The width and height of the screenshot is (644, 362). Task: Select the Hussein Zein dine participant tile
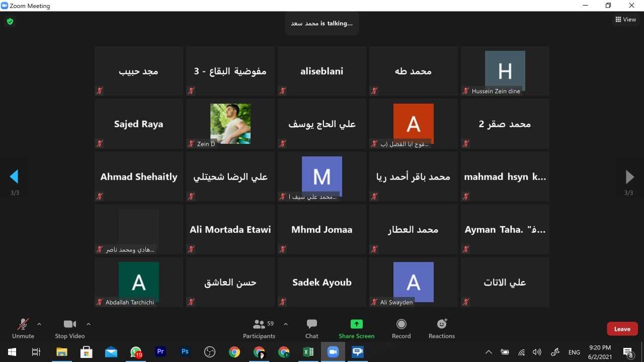[505, 71]
